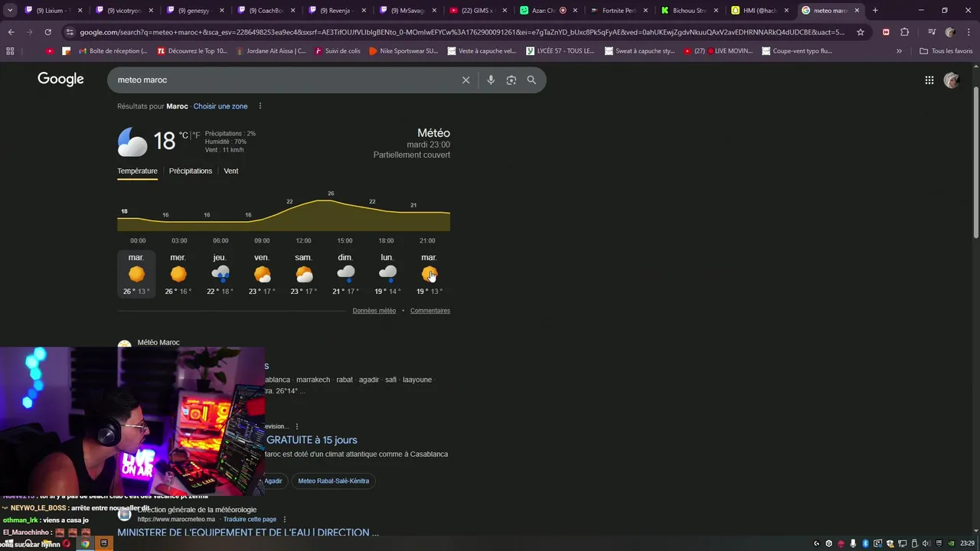Open Traduire cette page link

(x=250, y=519)
